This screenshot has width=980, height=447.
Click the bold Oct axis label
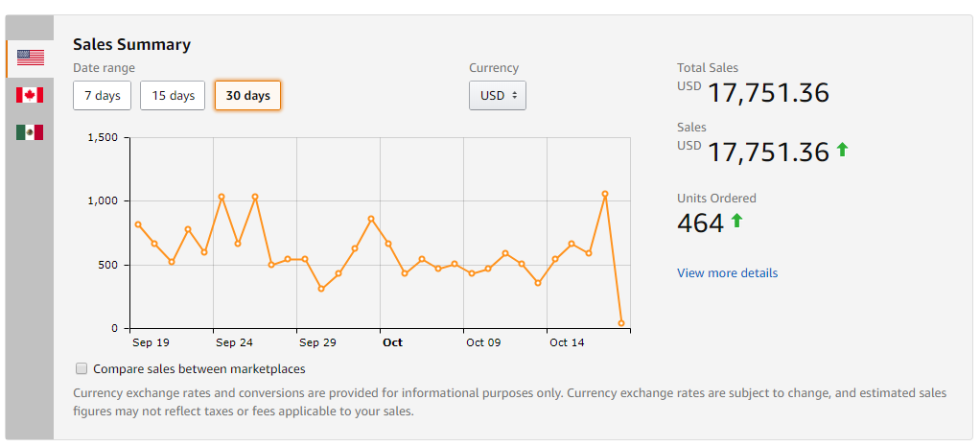[x=392, y=342]
